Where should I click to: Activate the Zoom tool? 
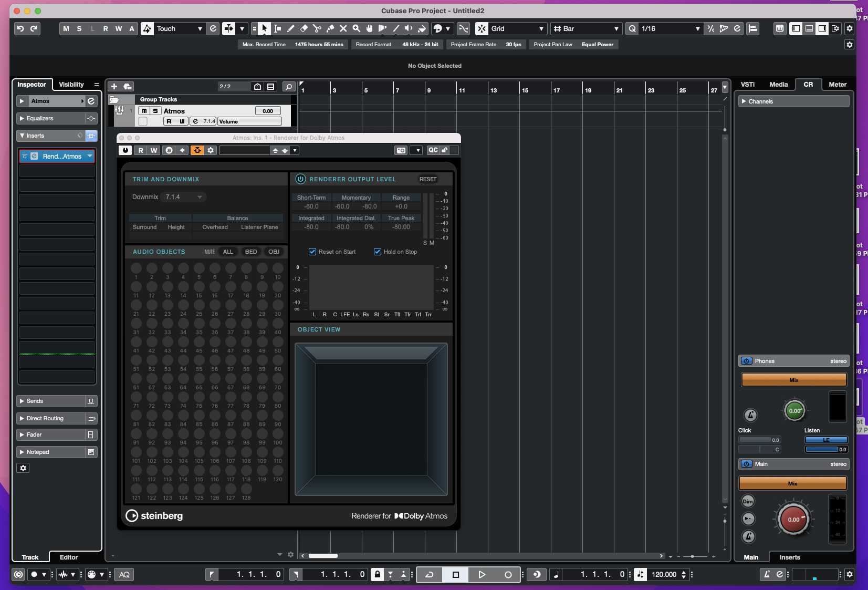click(x=357, y=28)
